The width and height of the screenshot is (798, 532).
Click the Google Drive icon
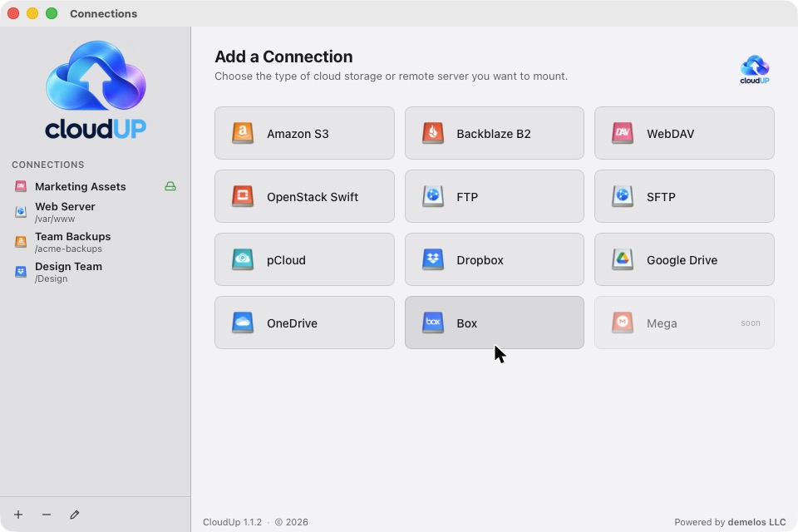pos(623,259)
